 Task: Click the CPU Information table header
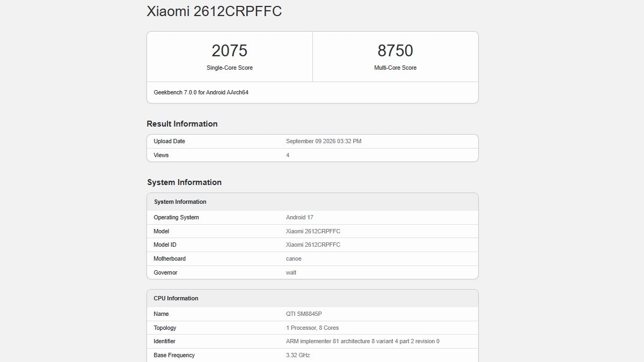click(312, 298)
